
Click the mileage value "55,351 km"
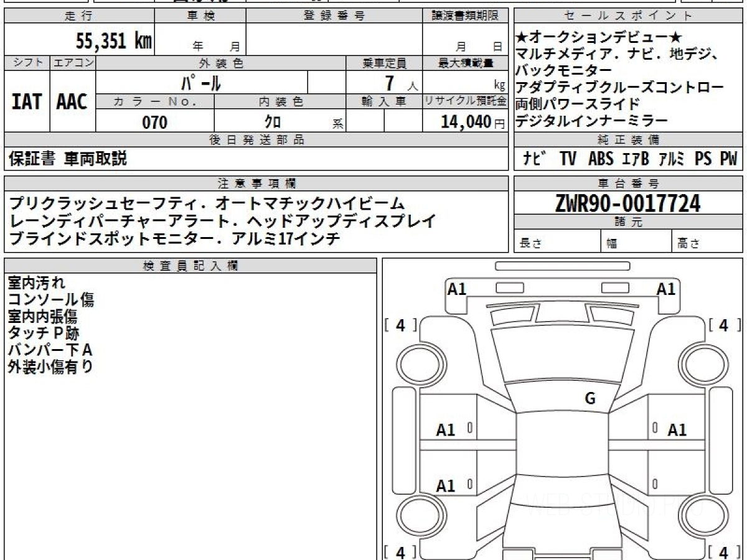114,40
